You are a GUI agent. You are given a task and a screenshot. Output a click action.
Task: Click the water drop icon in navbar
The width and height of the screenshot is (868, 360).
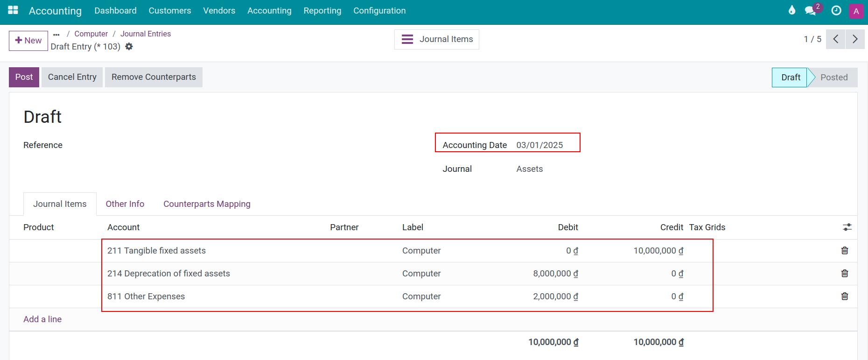coord(791,10)
